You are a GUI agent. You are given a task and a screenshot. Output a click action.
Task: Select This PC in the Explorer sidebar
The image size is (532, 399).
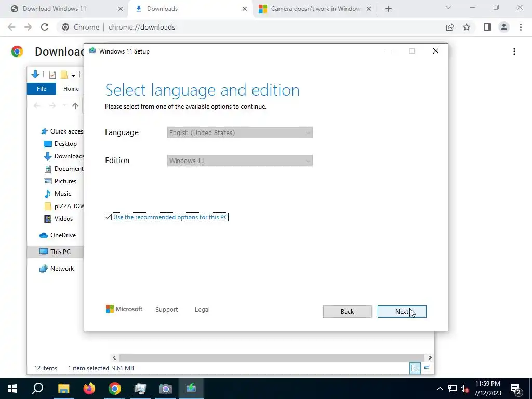coord(55,252)
